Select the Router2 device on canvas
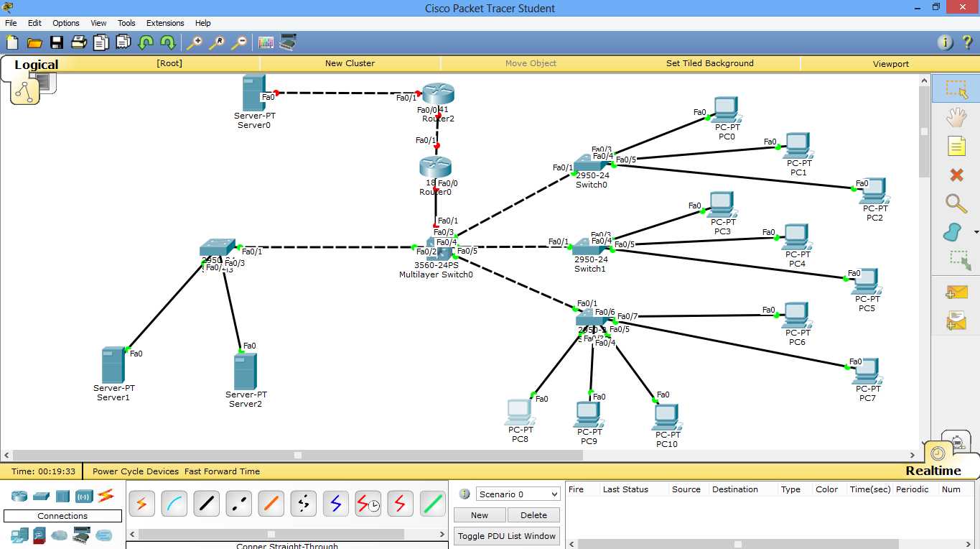The height and width of the screenshot is (549, 980). 438,94
